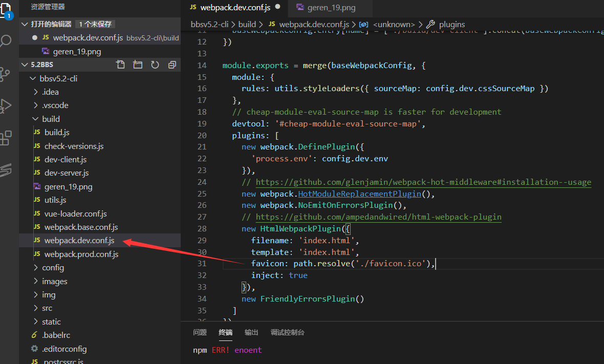604x364 pixels.
Task: Refresh the explorer file tree
Action: [155, 65]
